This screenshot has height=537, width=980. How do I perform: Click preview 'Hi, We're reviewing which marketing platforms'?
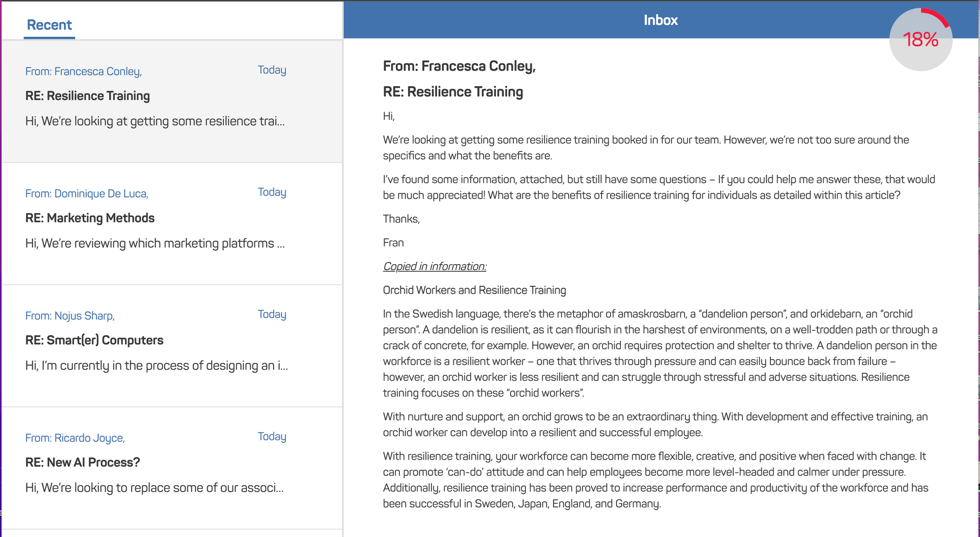point(155,244)
